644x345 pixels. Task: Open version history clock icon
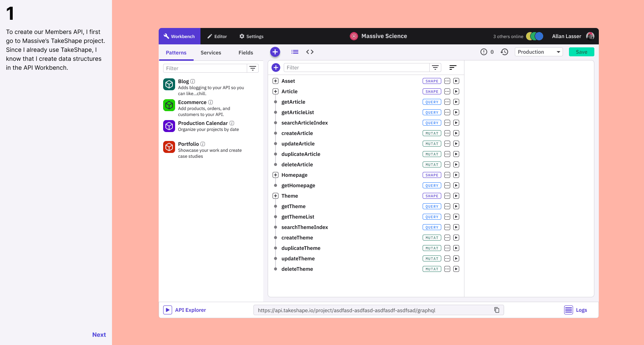click(x=504, y=52)
